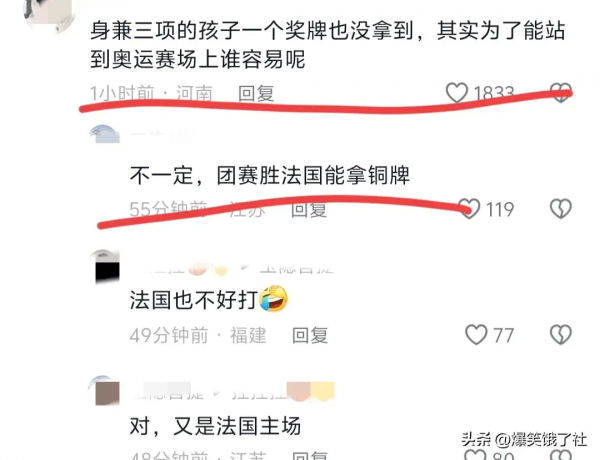Reply to the 55分钟前 comment
Viewport: 600px width, 460px height.
(x=309, y=209)
